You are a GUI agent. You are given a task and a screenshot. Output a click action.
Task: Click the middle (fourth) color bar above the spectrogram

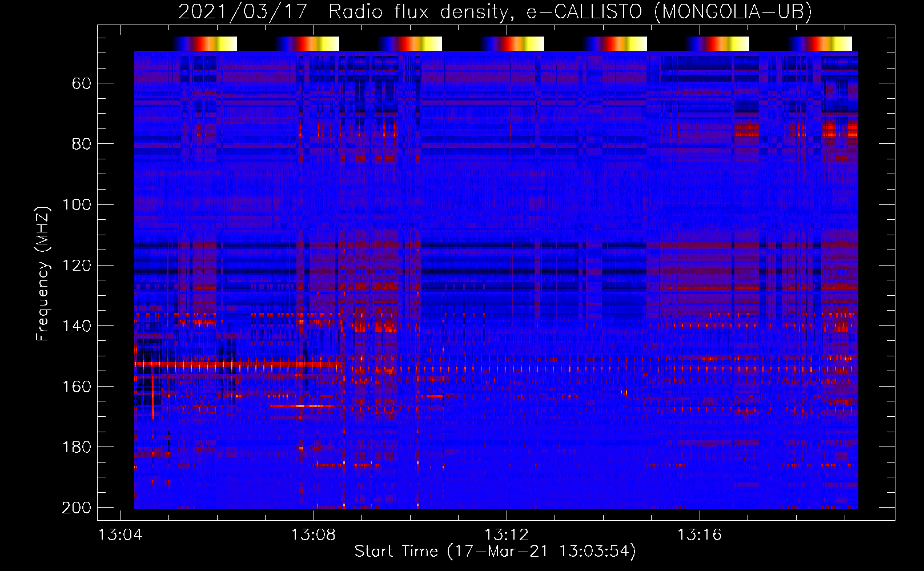[x=512, y=43]
